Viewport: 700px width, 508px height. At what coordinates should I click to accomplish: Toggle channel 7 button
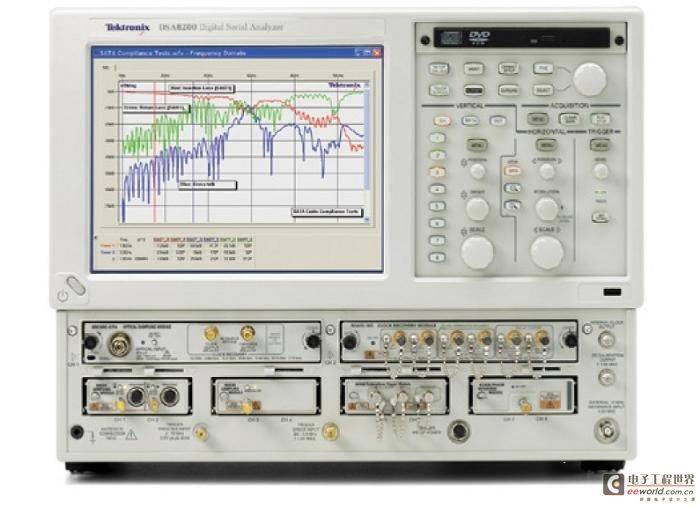437,240
